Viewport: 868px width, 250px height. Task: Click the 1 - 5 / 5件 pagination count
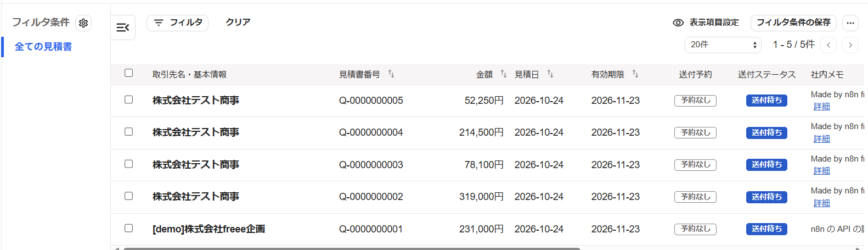point(794,45)
